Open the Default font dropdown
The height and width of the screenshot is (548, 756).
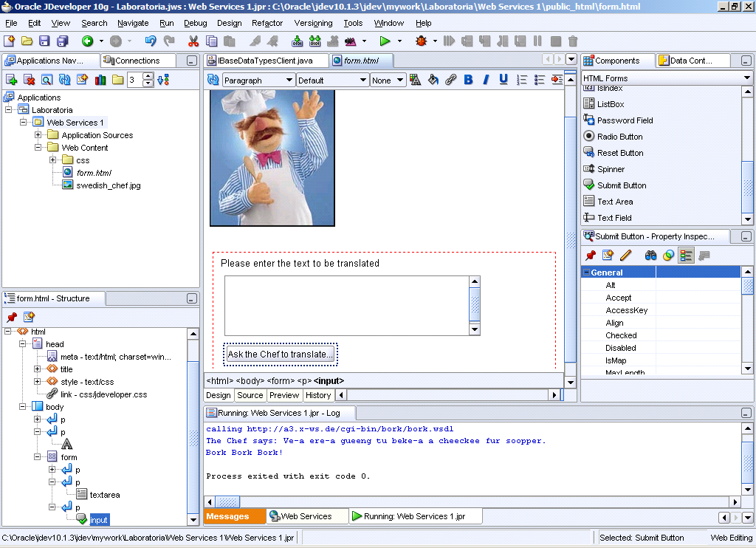pos(363,80)
